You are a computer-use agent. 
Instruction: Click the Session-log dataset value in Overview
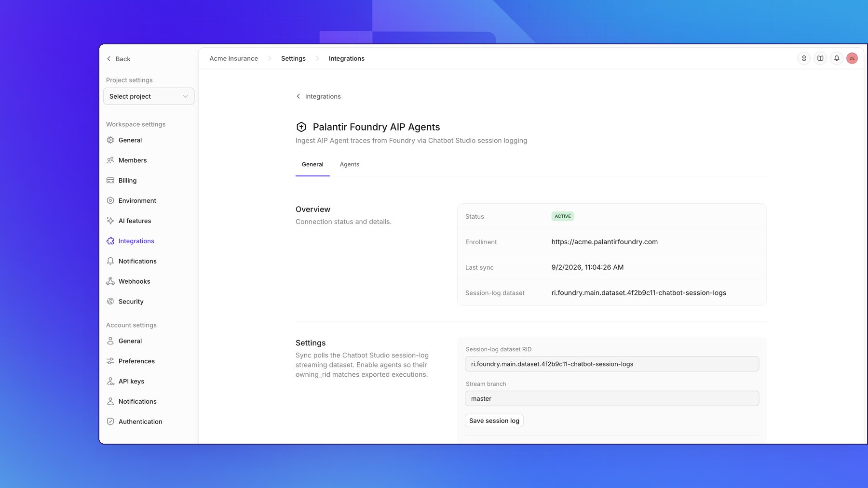(x=639, y=293)
